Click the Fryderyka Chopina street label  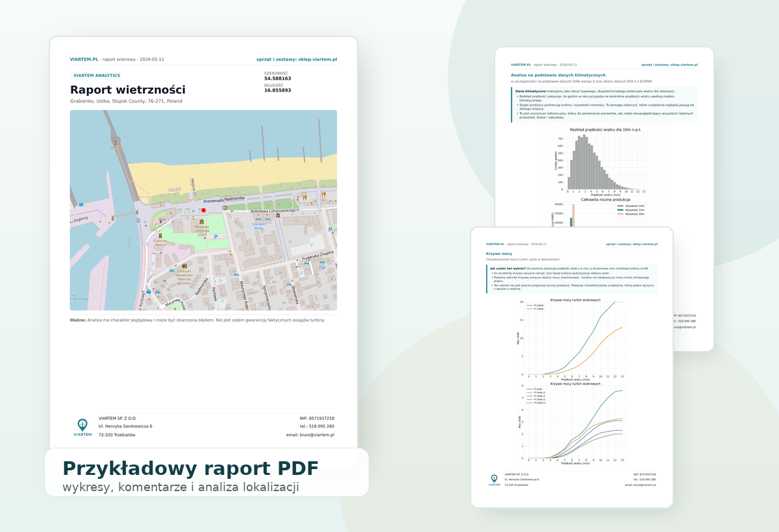[x=317, y=255]
